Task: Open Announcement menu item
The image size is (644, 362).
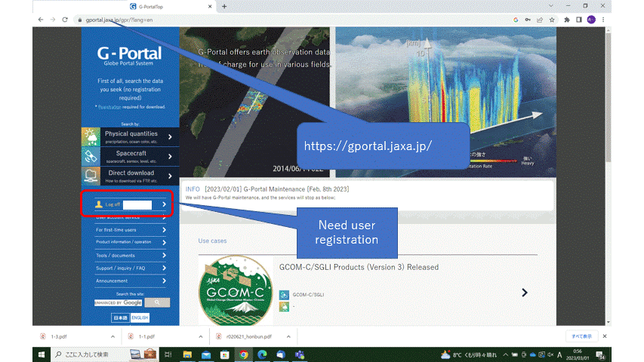Action: point(130,281)
